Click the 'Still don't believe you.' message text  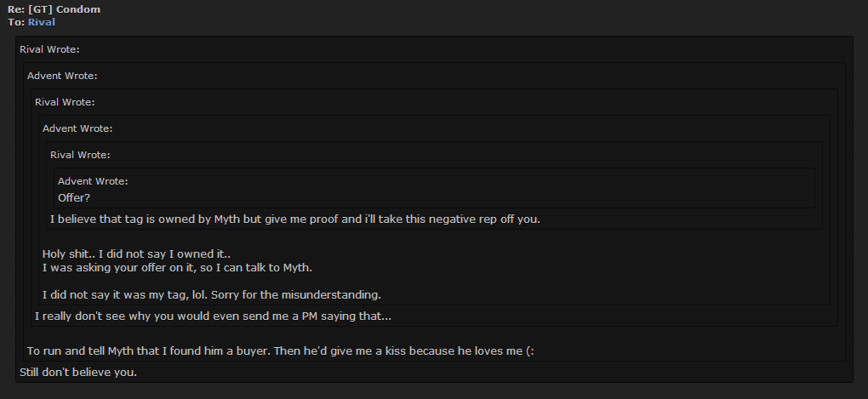[78, 373]
